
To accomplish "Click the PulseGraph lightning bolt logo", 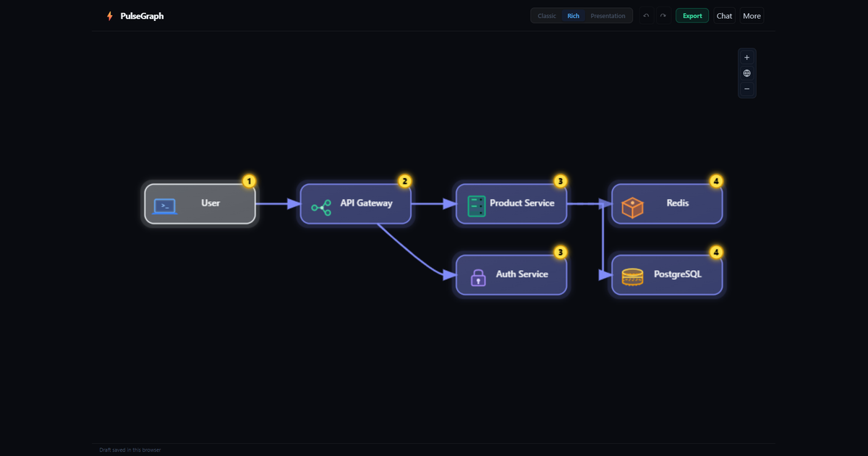I will [x=110, y=16].
